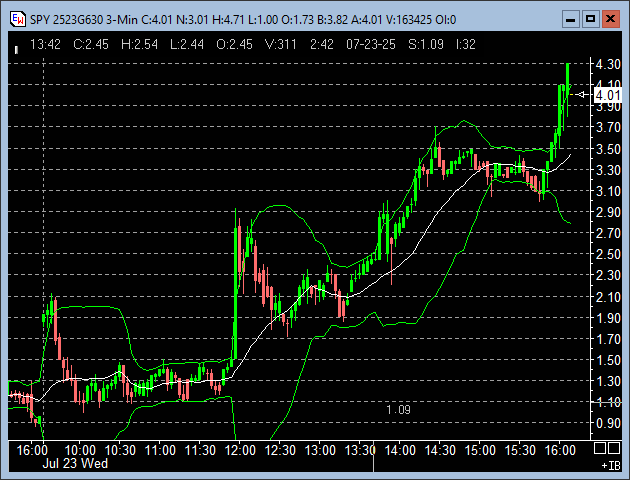Click the 14:00 time axis label
This screenshot has width=630, height=480.
[x=400, y=450]
